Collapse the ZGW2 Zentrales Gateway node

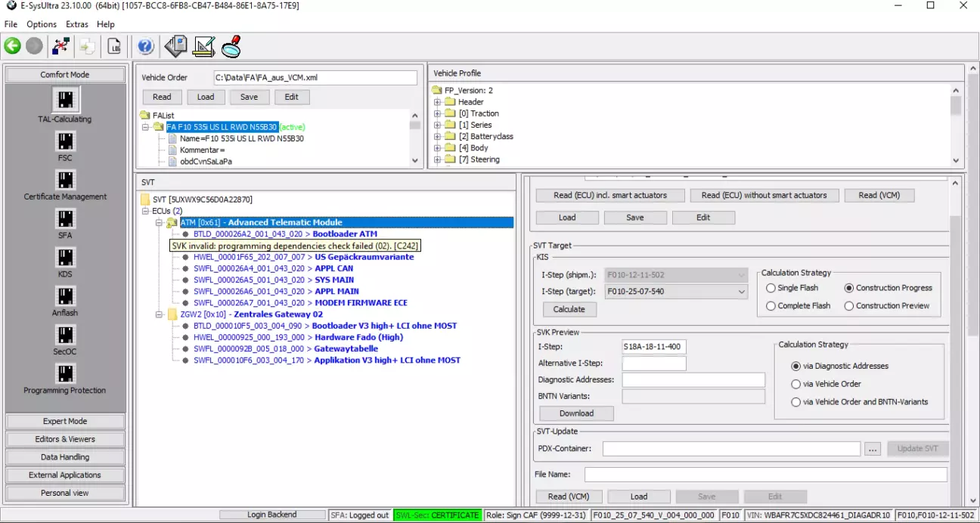click(x=160, y=314)
